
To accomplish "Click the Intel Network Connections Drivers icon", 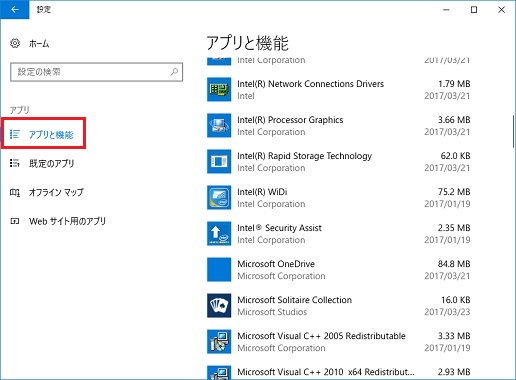I will 219,89.
